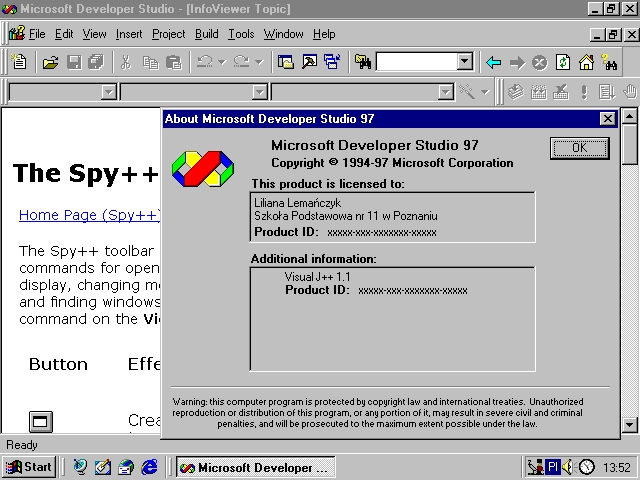Click the Redo arrow icon
This screenshot has width=640, height=480.
(x=241, y=62)
